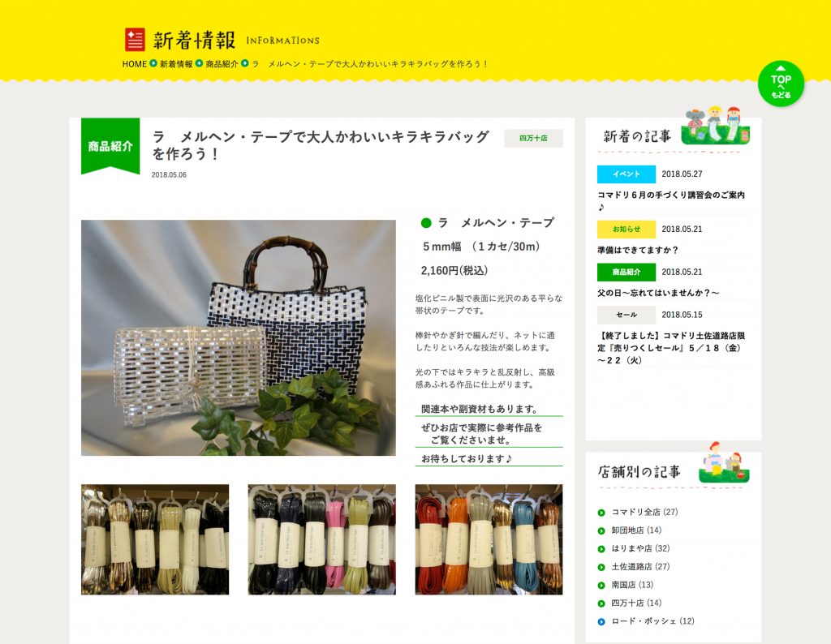Open the 準備はできてますか? article

[638, 250]
